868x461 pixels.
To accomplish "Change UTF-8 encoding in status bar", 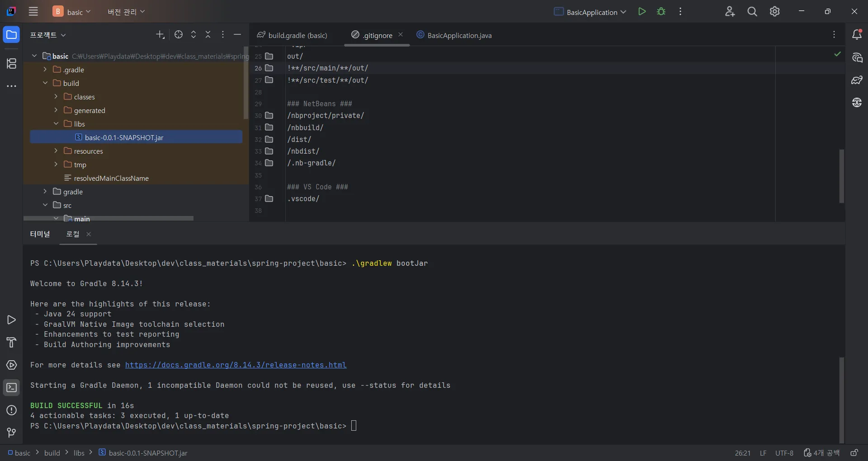I will 784,453.
